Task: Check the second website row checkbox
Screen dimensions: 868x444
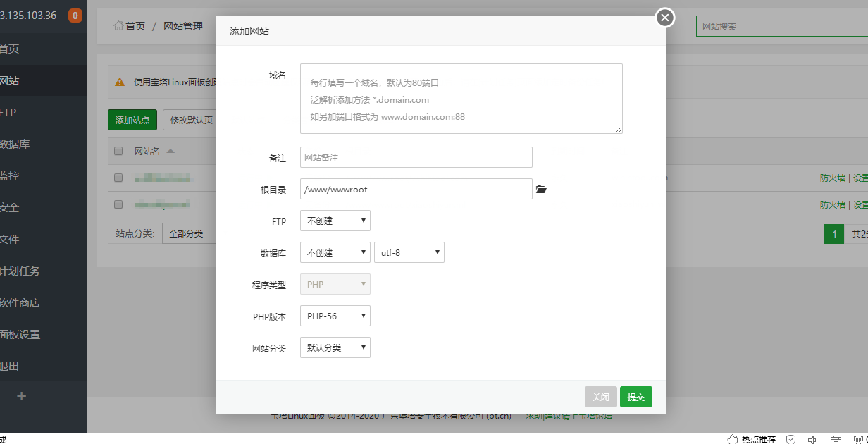Action: tap(118, 205)
